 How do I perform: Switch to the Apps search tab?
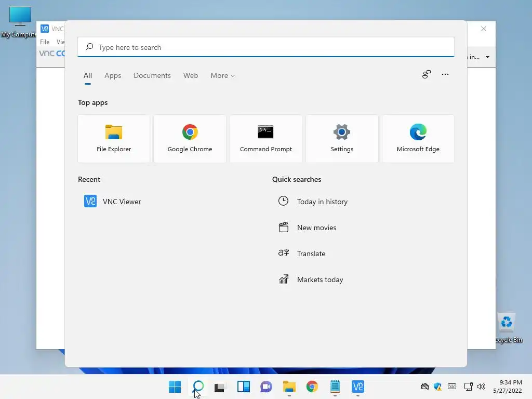(113, 75)
